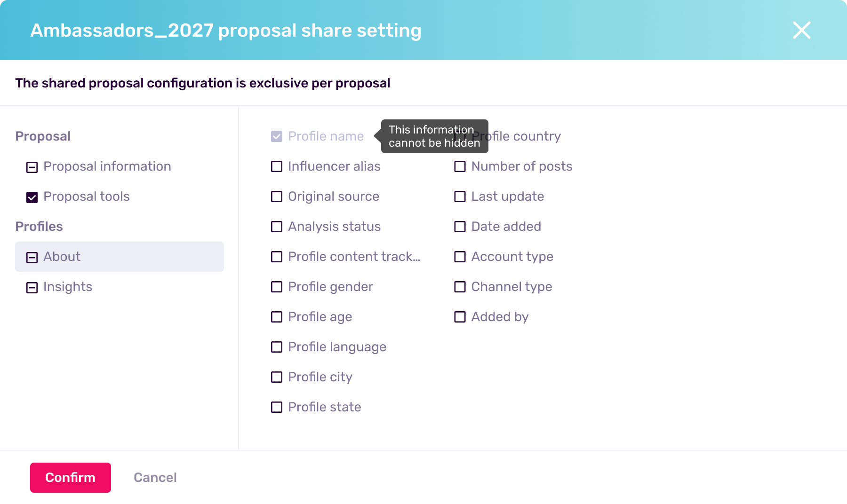The width and height of the screenshot is (847, 504).
Task: Click the Confirm button
Action: (x=71, y=478)
